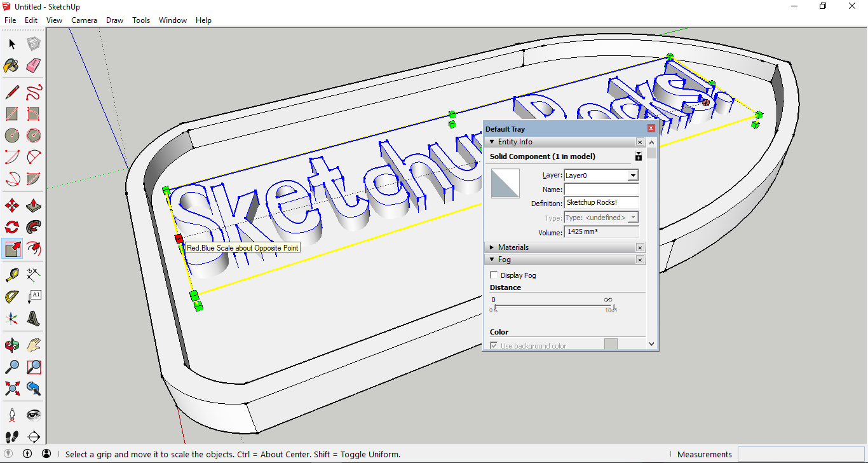868x463 pixels.
Task: Activate the Offset tool
Action: 34,249
